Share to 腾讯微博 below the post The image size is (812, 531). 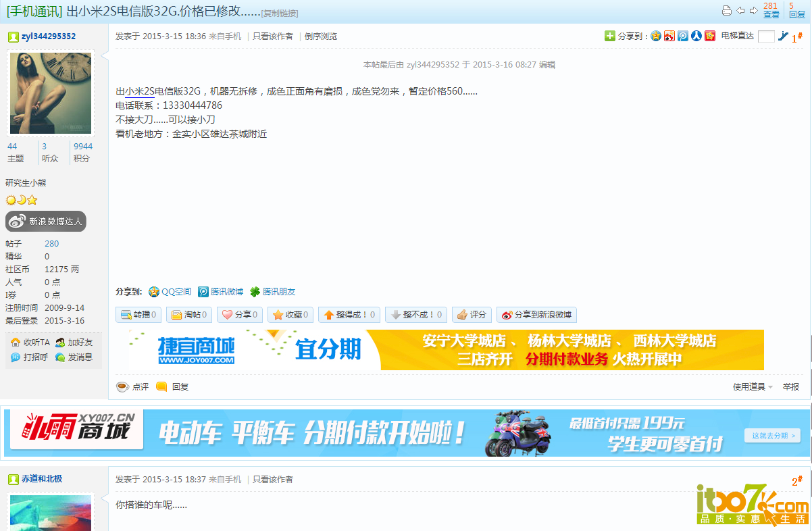click(x=220, y=292)
